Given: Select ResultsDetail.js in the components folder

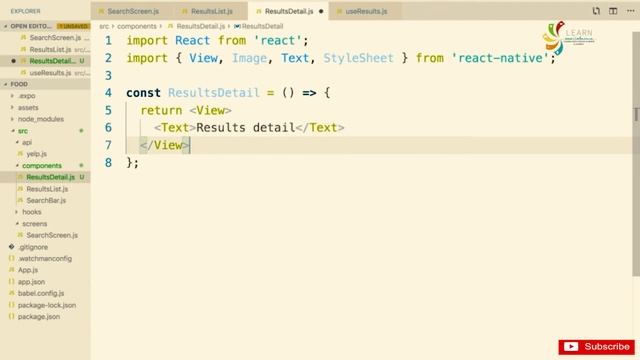Looking at the screenshot, I should [50, 177].
